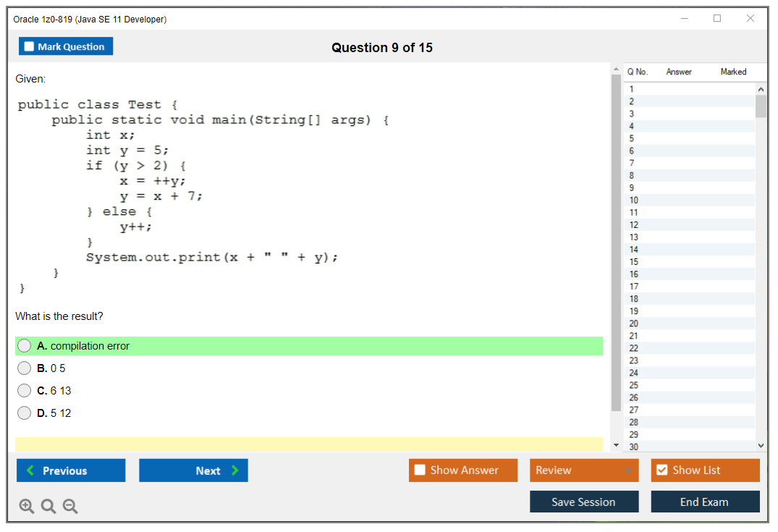Image resolution: width=778 pixels, height=532 pixels.
Task: Choose answer B radio button
Action: [x=25, y=368]
